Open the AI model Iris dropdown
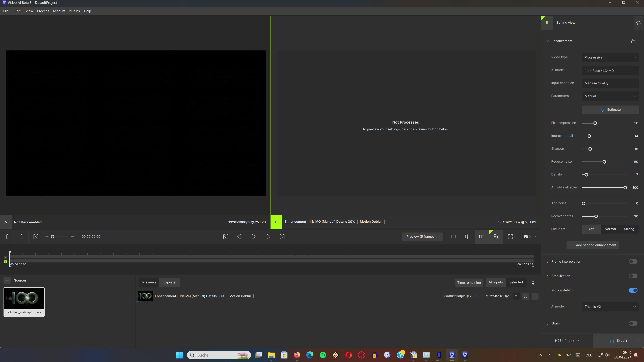Image resolution: width=644 pixels, height=362 pixels. tap(610, 71)
